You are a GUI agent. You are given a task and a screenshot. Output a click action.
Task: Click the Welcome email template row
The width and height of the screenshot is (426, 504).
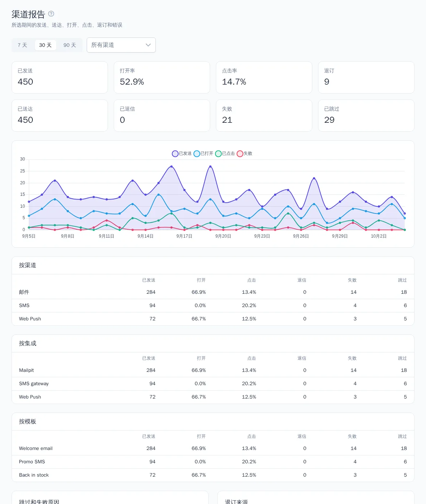[213, 449]
